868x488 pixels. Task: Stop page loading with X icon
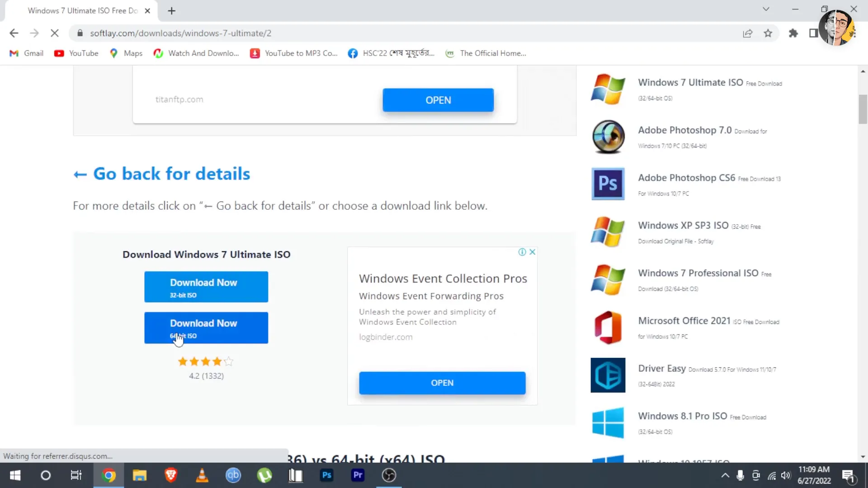pyautogui.click(x=54, y=33)
